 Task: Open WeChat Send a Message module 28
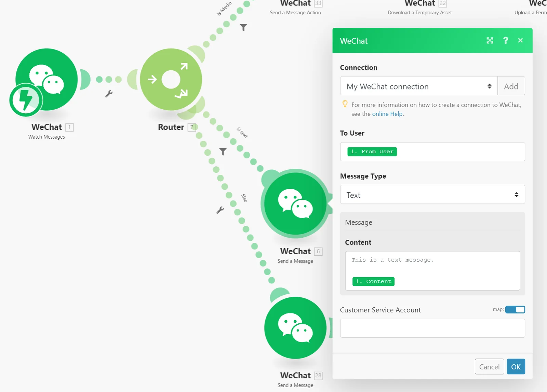(x=295, y=328)
